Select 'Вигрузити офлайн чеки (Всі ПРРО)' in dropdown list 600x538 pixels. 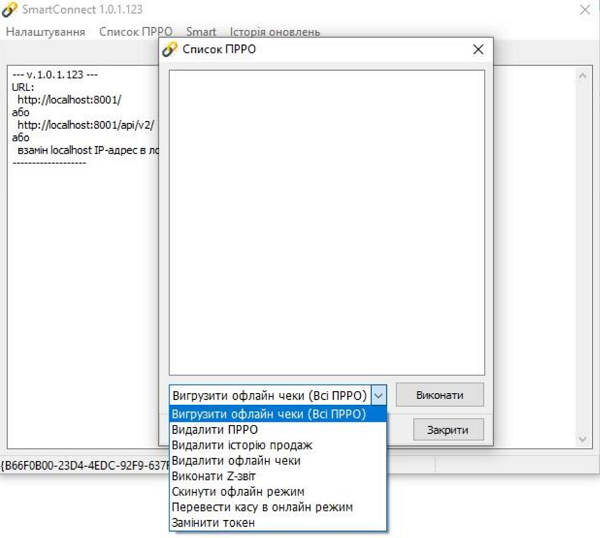278,414
